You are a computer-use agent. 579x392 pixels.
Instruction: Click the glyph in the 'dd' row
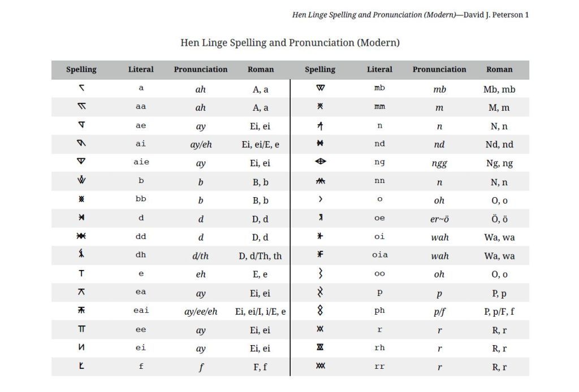point(81,236)
